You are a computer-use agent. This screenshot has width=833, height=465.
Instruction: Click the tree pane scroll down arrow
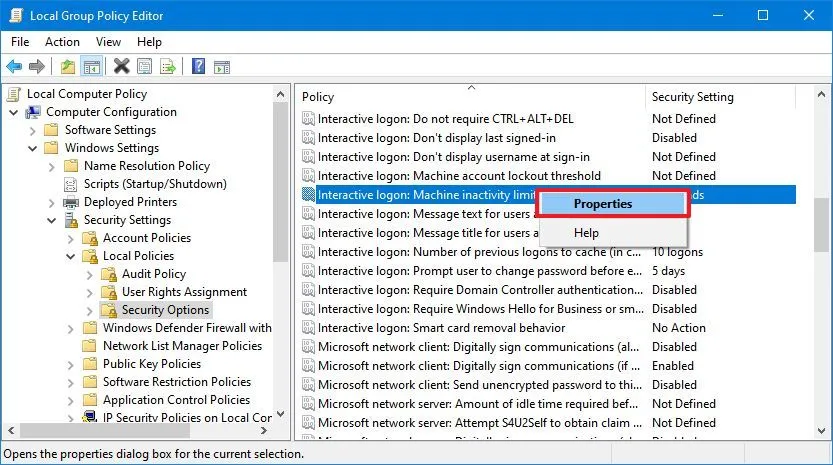[x=280, y=414]
